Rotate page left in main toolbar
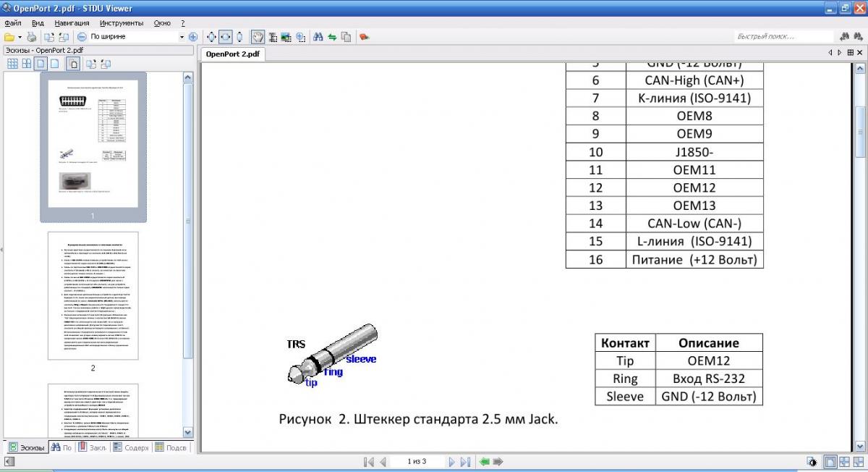 tap(48, 37)
